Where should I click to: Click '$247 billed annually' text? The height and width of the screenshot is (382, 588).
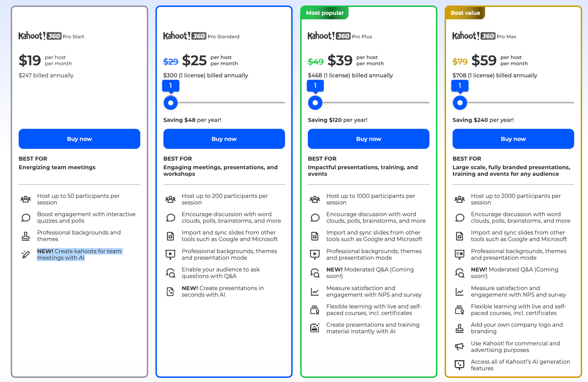tap(46, 75)
